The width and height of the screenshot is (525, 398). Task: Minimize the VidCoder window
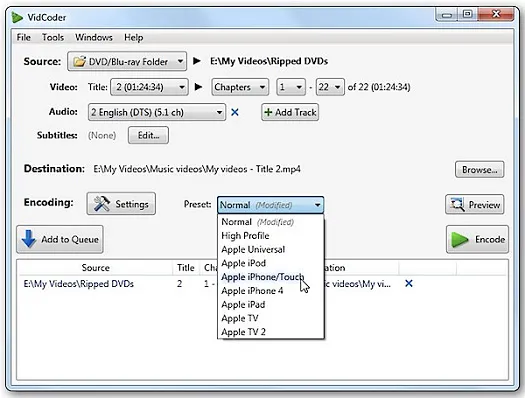447,15
